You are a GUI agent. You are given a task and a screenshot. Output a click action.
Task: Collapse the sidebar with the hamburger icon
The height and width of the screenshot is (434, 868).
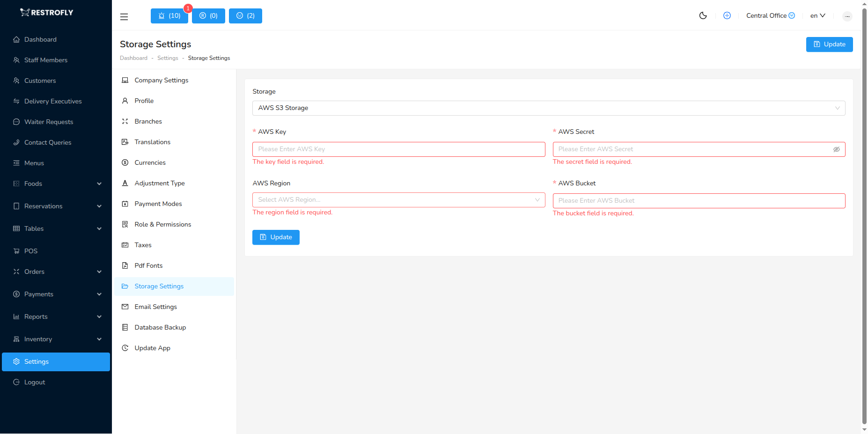point(124,16)
